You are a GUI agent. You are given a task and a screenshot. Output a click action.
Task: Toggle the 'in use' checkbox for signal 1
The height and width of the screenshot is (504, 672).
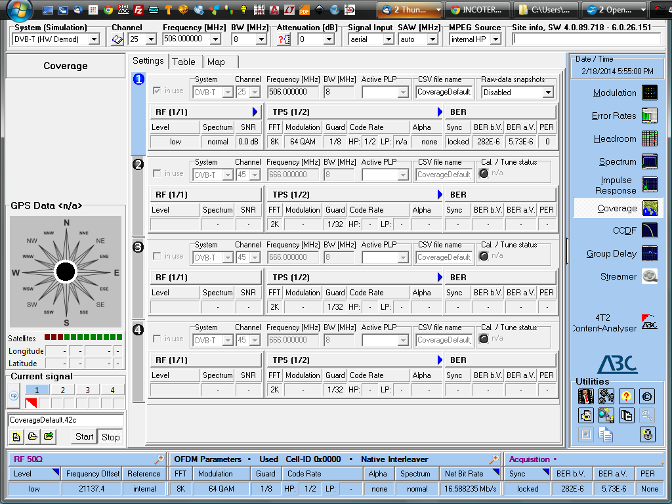click(x=156, y=92)
